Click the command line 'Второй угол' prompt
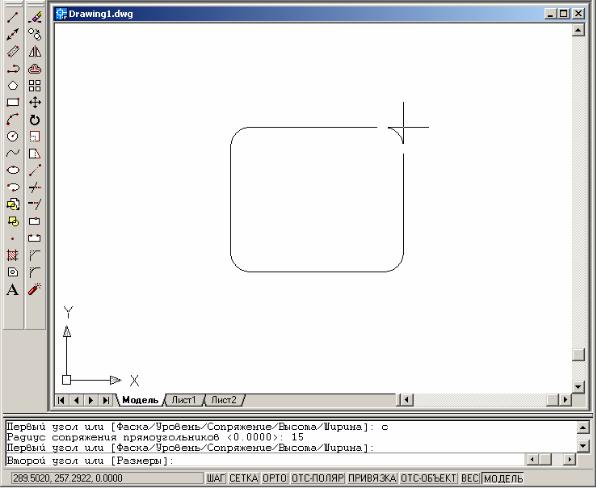 [x=90, y=461]
